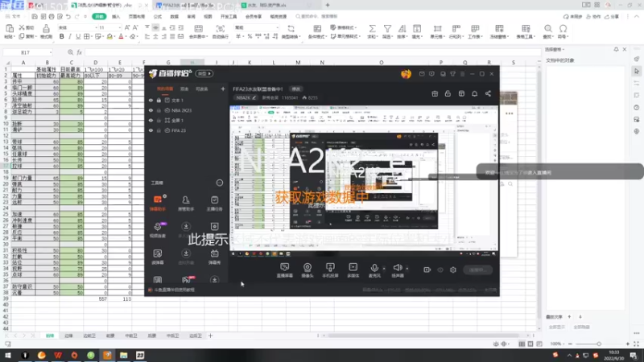The image size is (644, 362).
Task: Click the microphone icon in streaming app
Action: pyautogui.click(x=374, y=267)
